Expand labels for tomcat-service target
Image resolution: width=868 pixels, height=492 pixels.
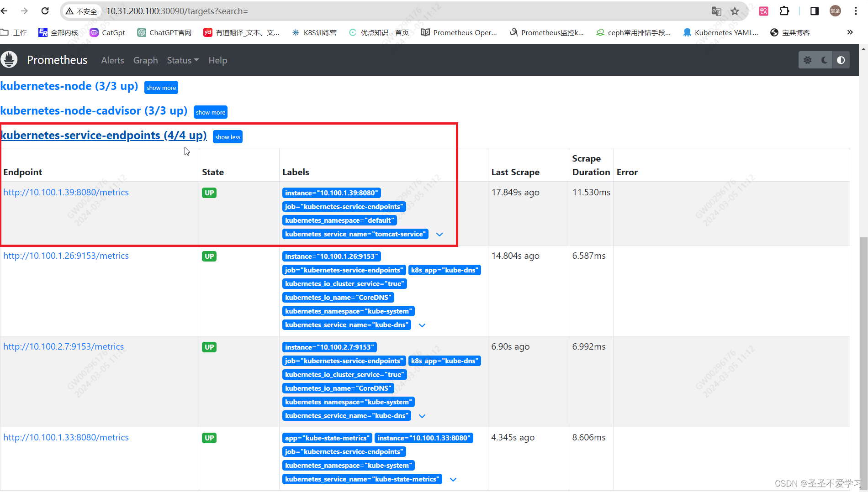[x=439, y=234]
